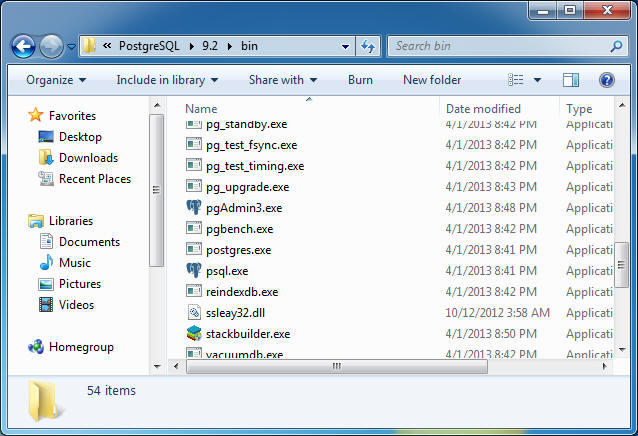The height and width of the screenshot is (436, 638).
Task: Sort by the Date modified column header
Action: [x=483, y=109]
